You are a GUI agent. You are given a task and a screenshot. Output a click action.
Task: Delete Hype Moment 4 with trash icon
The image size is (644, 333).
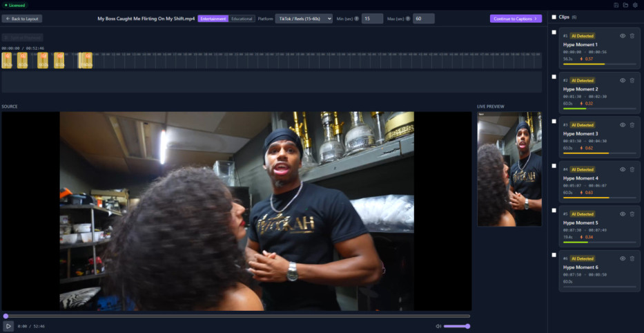[x=632, y=169]
